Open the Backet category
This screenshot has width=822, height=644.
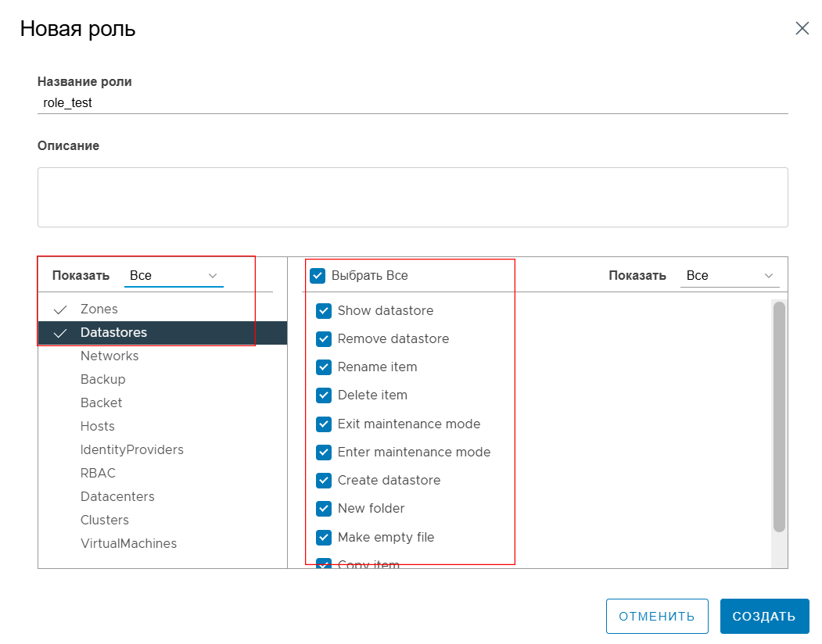(x=163, y=403)
